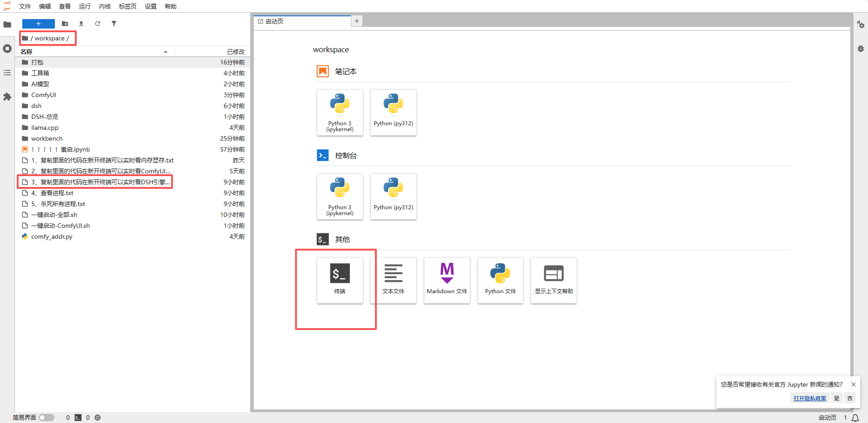Create a new Python 文件
The image size is (868, 423).
[x=500, y=280]
